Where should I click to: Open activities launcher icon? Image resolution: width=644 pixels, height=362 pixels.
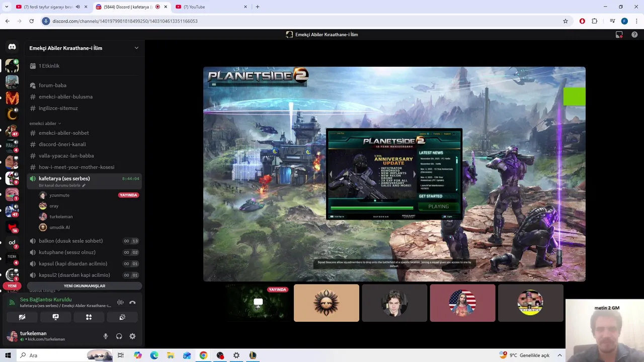[x=89, y=317]
